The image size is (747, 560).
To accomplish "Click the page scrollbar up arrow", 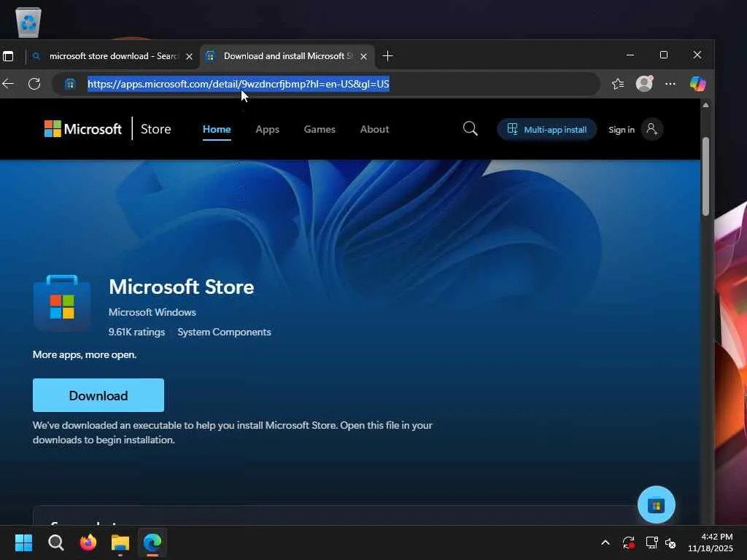I will pyautogui.click(x=705, y=105).
